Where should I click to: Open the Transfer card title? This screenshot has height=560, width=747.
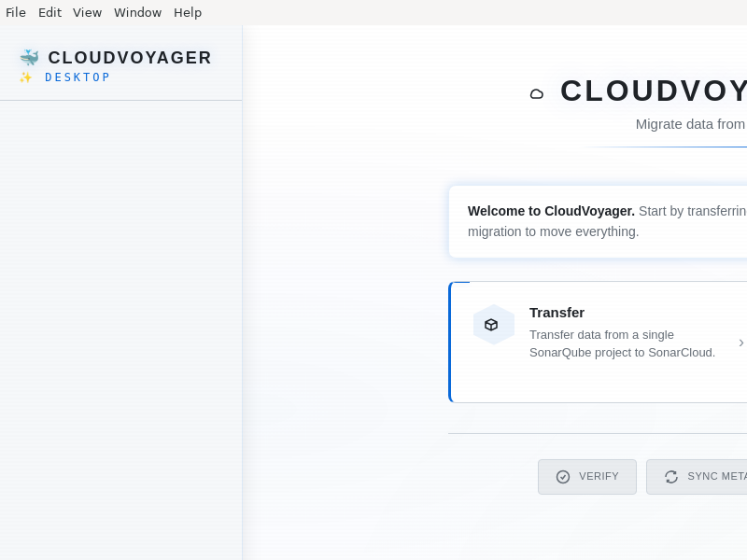[x=557, y=313]
